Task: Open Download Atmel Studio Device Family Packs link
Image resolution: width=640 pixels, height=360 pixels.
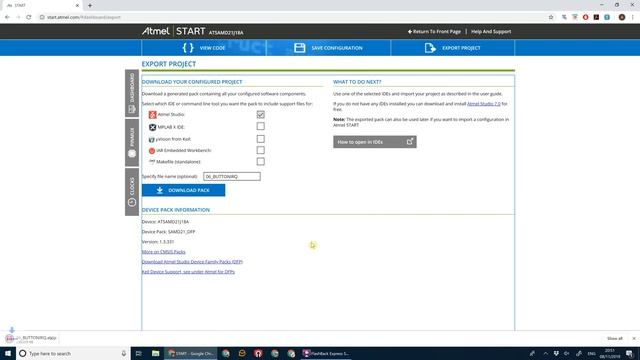Action: 192,262
